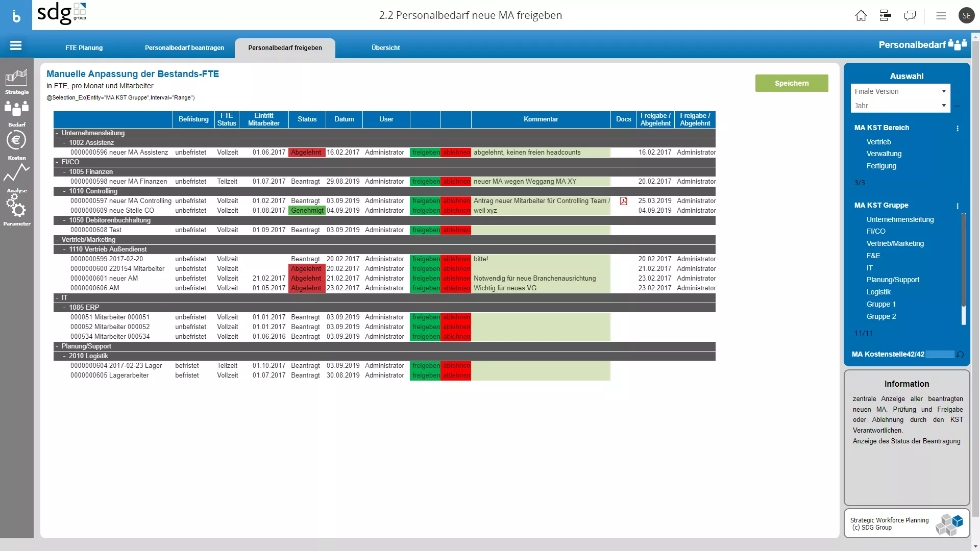
Task: Select Fertigung in MA KST Bereich
Action: tap(881, 166)
